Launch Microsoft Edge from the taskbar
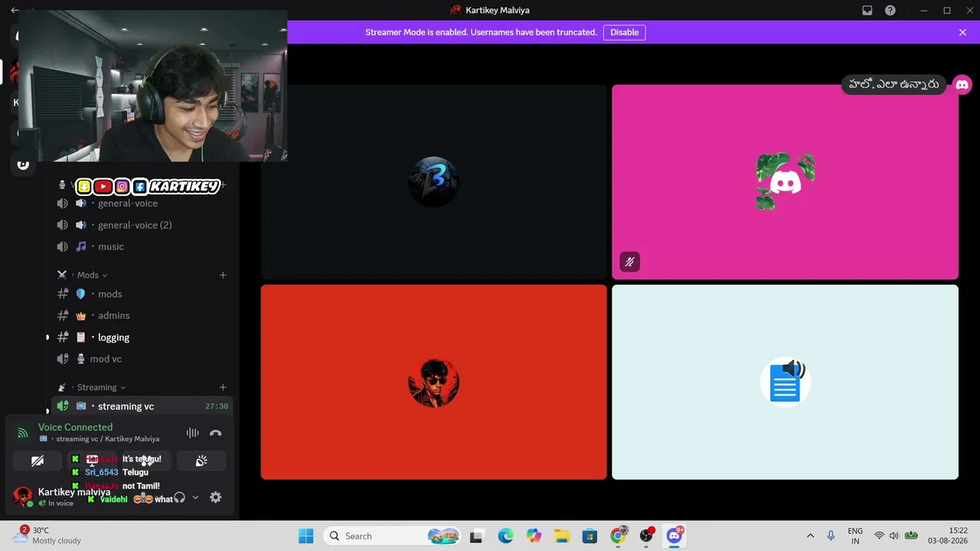The height and width of the screenshot is (551, 980). pyautogui.click(x=505, y=536)
